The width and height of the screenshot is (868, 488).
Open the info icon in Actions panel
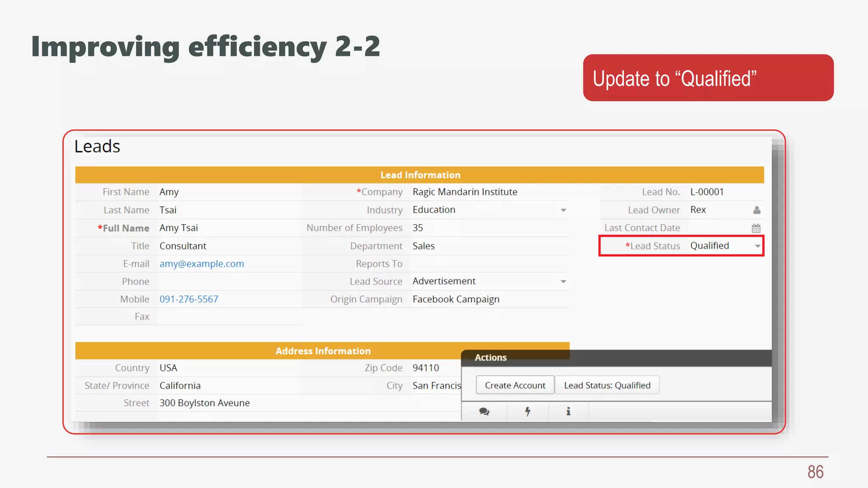point(568,411)
